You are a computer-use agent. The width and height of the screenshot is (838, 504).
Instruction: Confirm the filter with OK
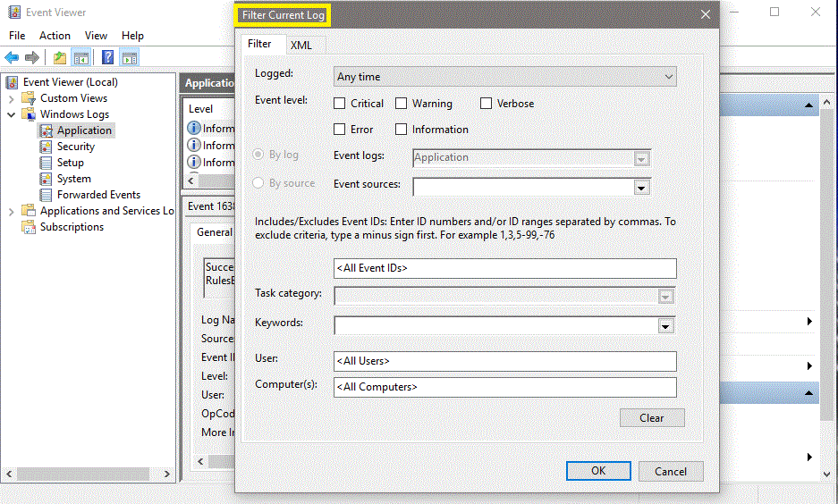coord(598,471)
